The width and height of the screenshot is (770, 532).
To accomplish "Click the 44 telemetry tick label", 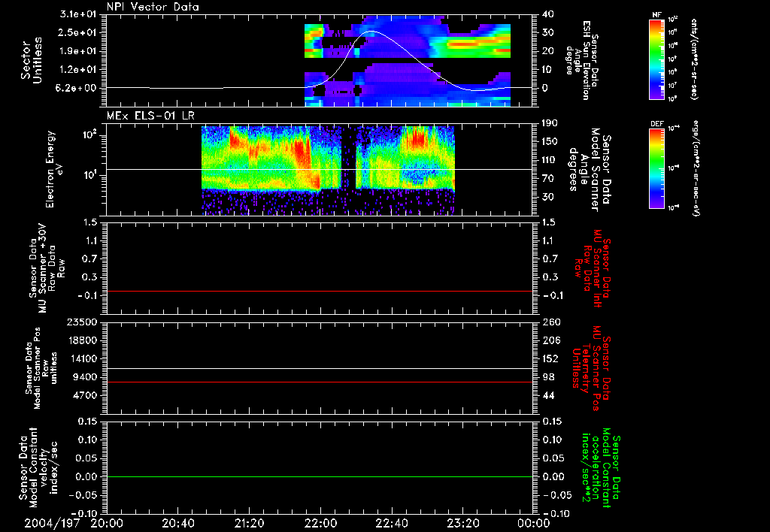I will pyautogui.click(x=548, y=395).
